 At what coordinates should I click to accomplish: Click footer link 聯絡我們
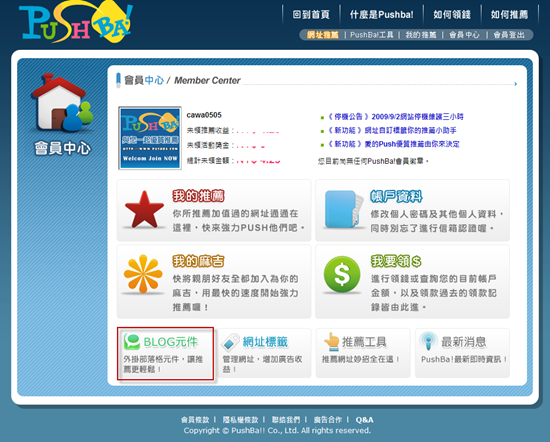[x=286, y=420]
